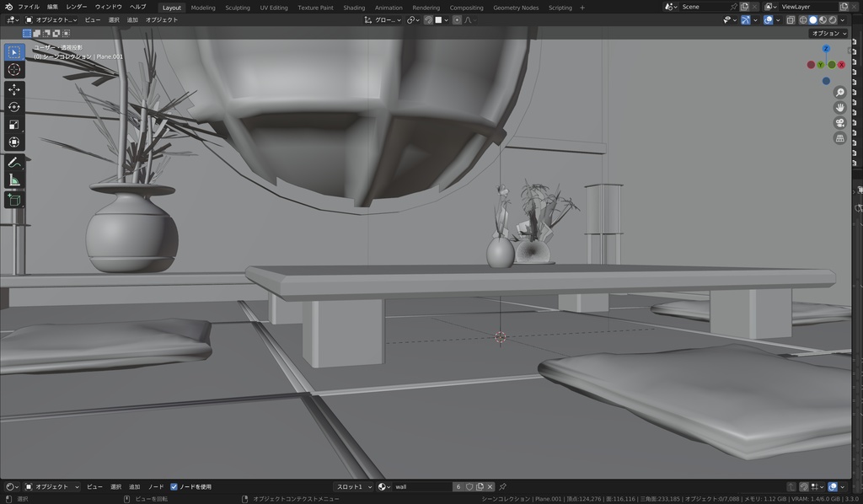Screen dimensions: 863x504
Task: Add a new workspace with plus button
Action: coord(582,8)
